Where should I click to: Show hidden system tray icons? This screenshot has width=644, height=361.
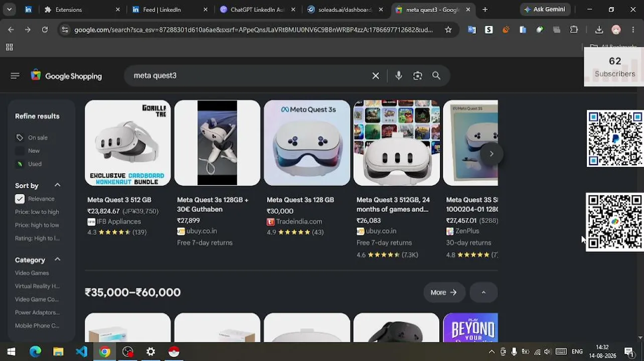[492, 351]
